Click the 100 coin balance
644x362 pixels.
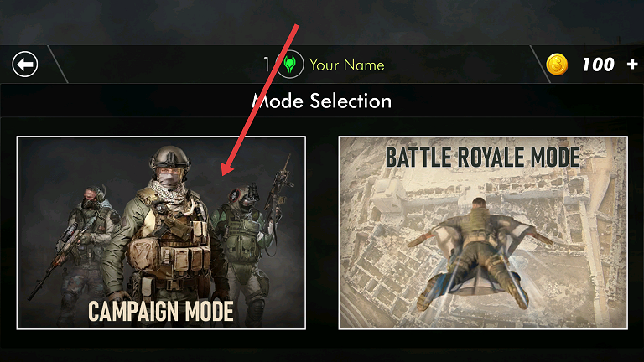pos(598,65)
